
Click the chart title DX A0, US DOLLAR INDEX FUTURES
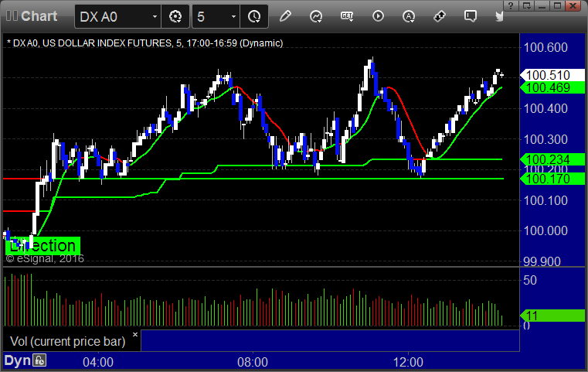[144, 43]
